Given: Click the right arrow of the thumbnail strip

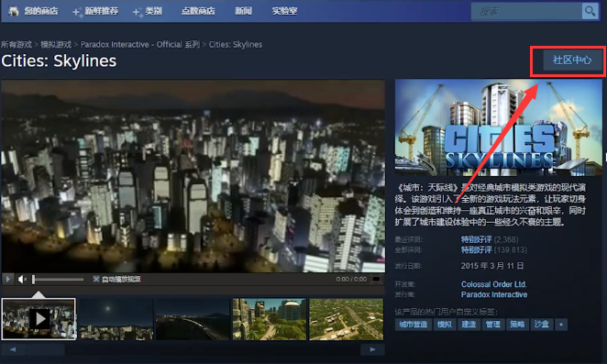Looking at the screenshot, I should tap(372, 349).
